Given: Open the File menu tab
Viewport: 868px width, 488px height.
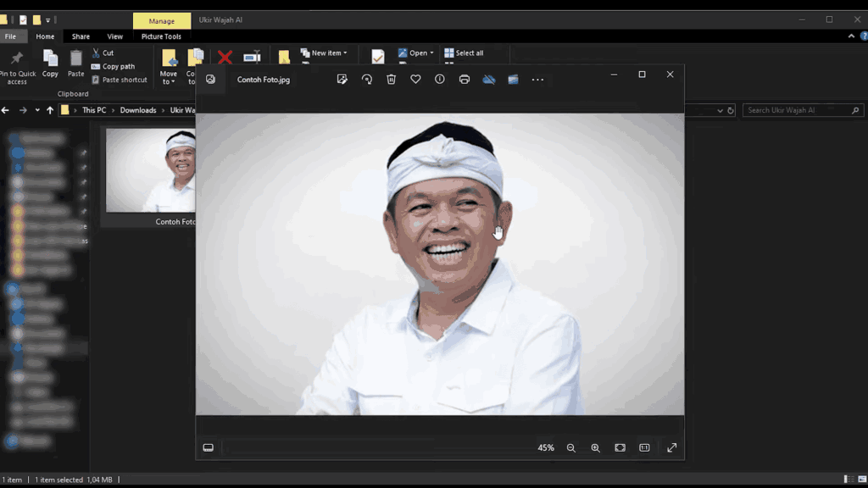Looking at the screenshot, I should pos(10,36).
